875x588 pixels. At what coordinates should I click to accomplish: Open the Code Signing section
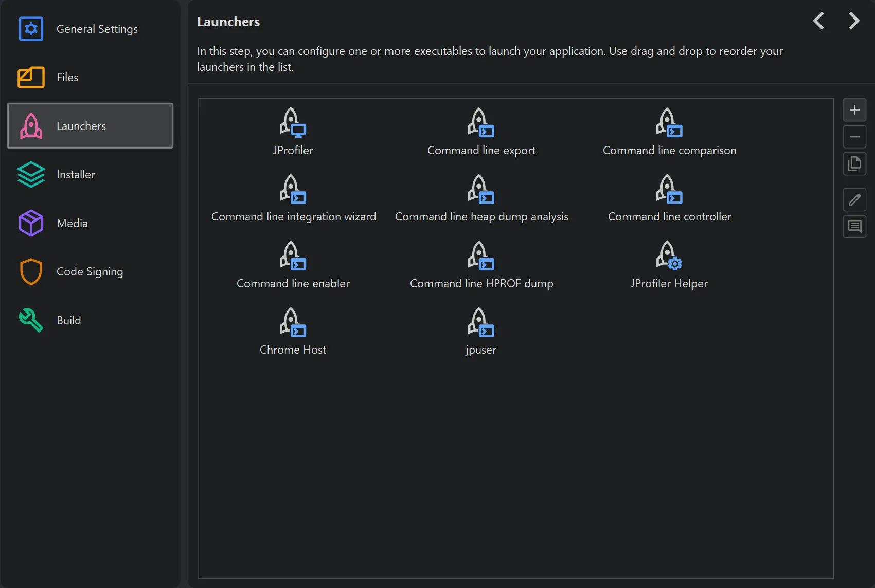pyautogui.click(x=90, y=272)
